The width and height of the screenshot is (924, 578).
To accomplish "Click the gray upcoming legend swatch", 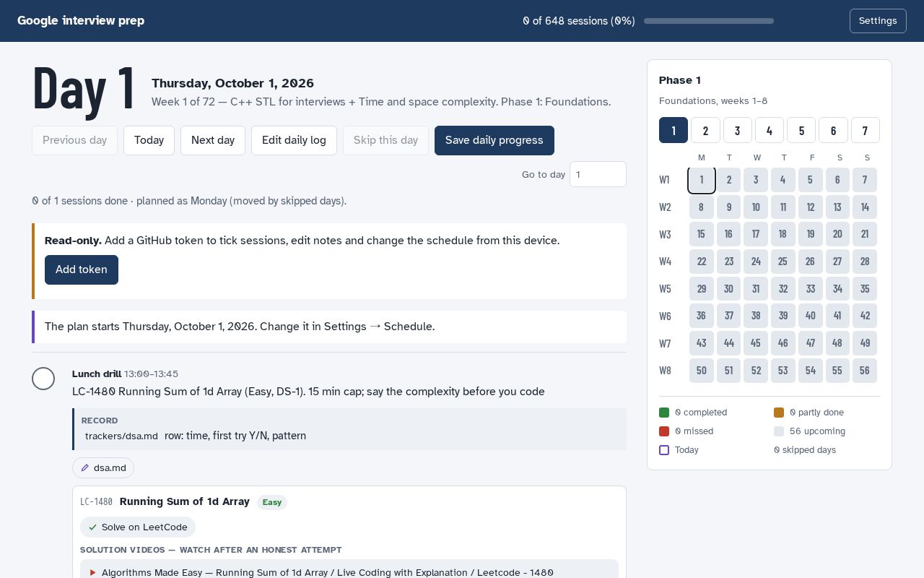I will [x=779, y=431].
